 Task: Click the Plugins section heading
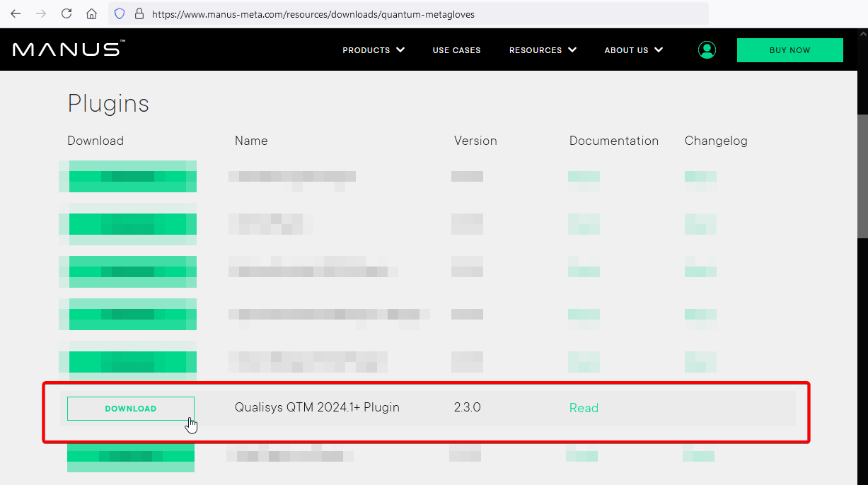[x=108, y=104]
